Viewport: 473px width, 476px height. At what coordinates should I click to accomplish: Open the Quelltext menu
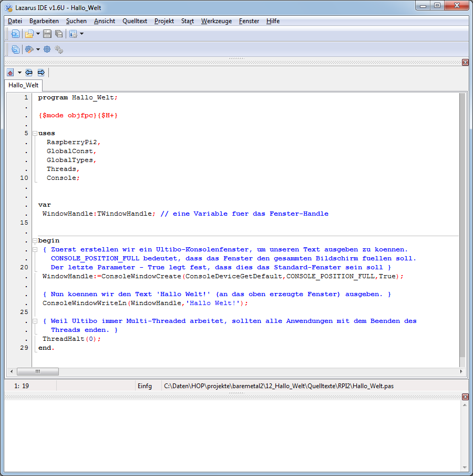[x=135, y=21]
